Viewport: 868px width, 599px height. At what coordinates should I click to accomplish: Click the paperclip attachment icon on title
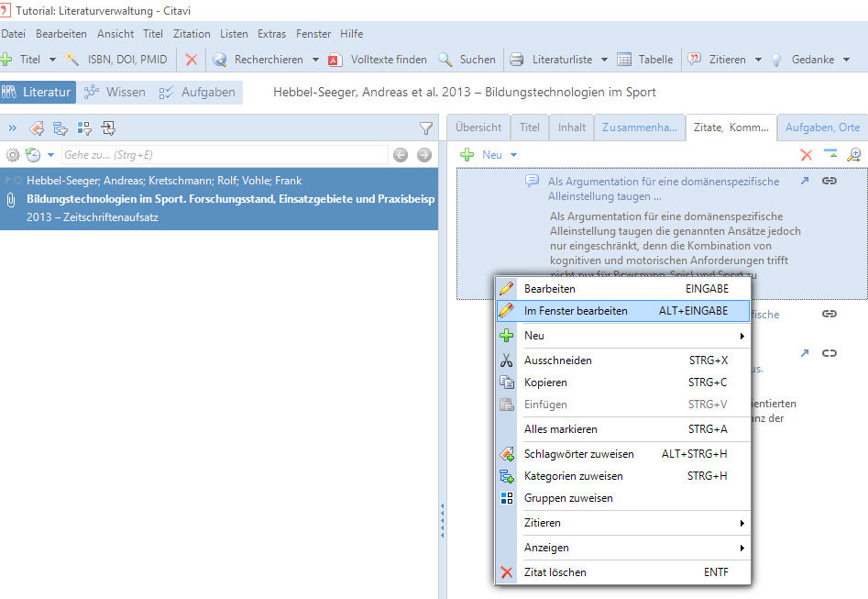(x=10, y=199)
